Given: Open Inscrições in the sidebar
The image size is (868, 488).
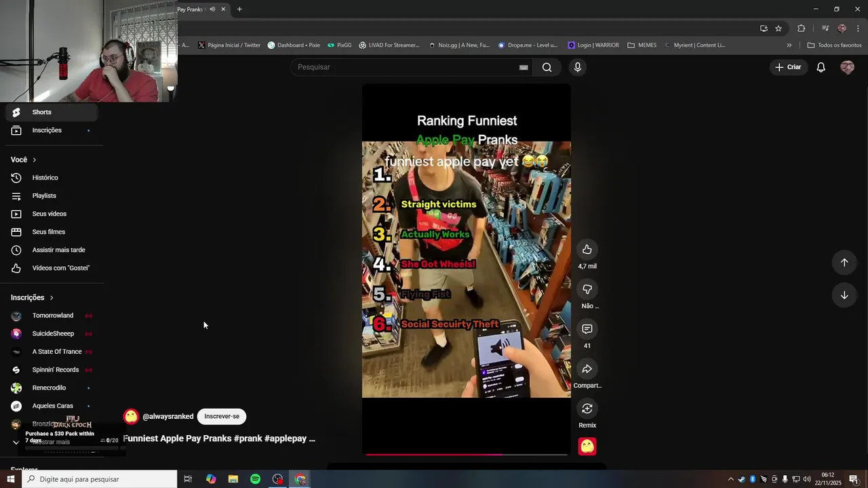Looking at the screenshot, I should pos(52,130).
